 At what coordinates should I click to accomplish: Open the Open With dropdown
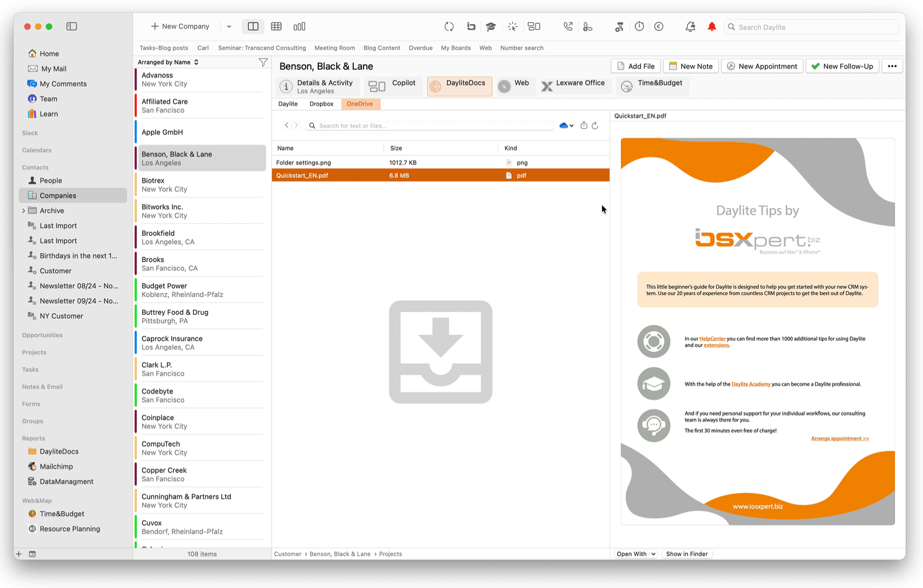[635, 554]
